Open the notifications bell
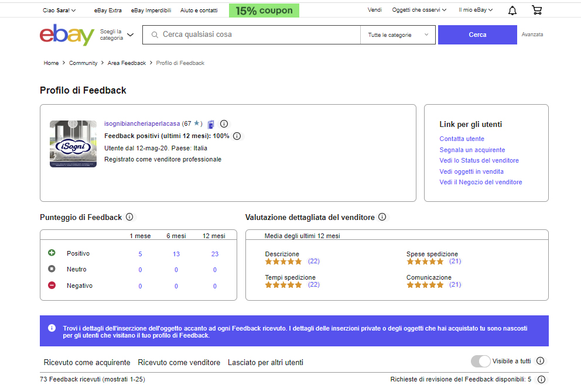This screenshot has height=392, width=581. click(512, 11)
